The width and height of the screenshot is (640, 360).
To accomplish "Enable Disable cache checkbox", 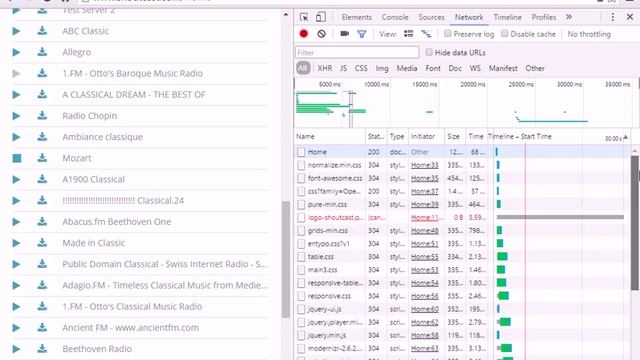I will [x=505, y=33].
